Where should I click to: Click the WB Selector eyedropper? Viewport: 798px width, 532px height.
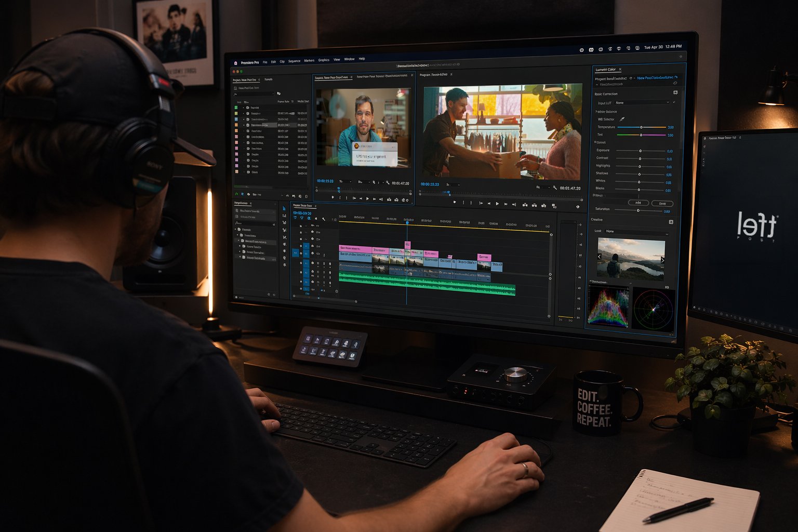622,119
